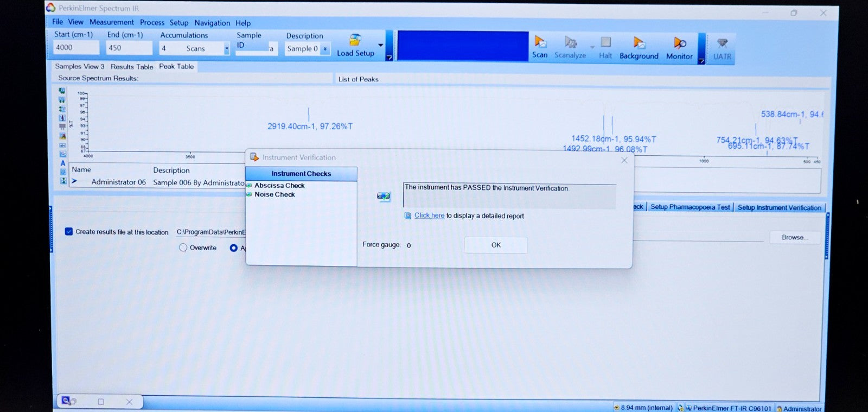Select Abscissa Check in Instrument Checks list
This screenshot has height=412, width=868.
point(279,185)
